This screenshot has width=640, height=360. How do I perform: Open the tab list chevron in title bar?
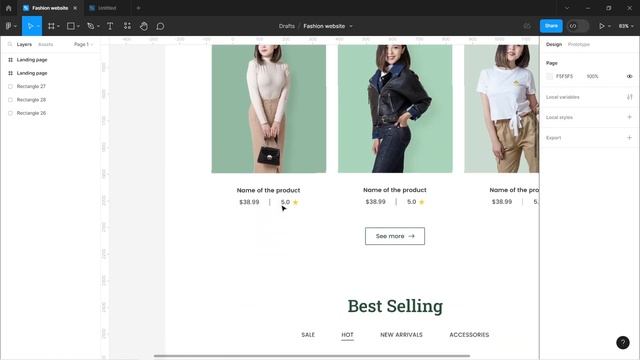567,8
